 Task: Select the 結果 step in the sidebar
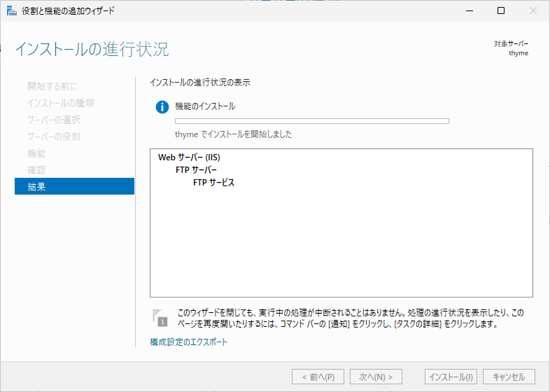(74, 186)
